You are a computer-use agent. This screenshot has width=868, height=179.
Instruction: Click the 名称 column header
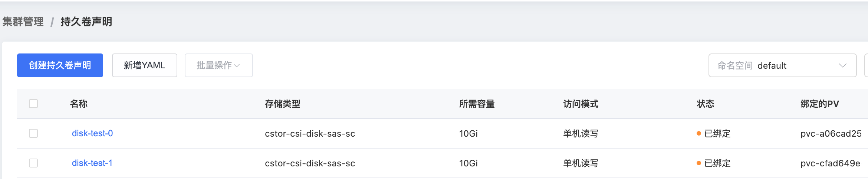click(x=79, y=104)
